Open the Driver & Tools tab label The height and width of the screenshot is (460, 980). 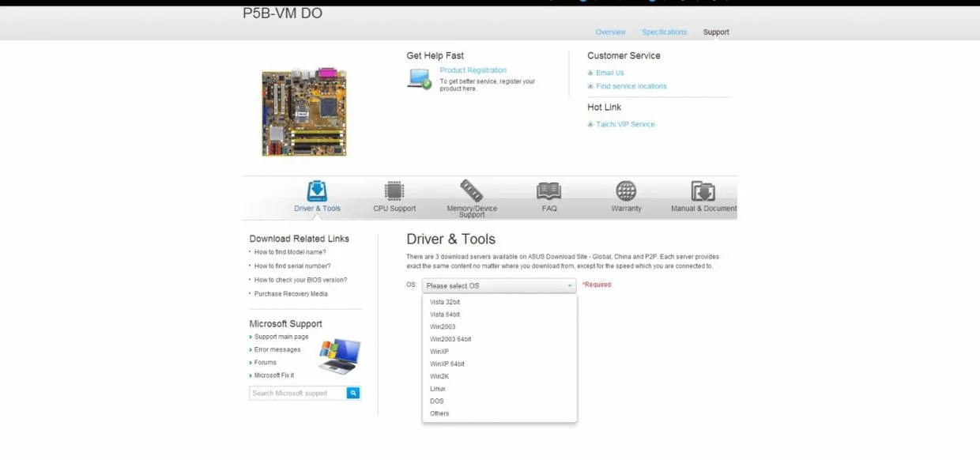(x=317, y=209)
